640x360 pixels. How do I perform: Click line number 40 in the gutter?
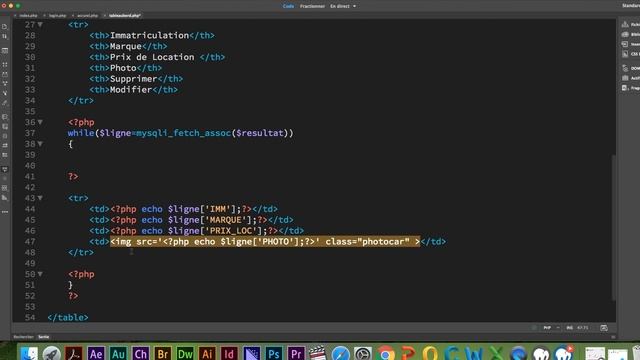(30, 166)
